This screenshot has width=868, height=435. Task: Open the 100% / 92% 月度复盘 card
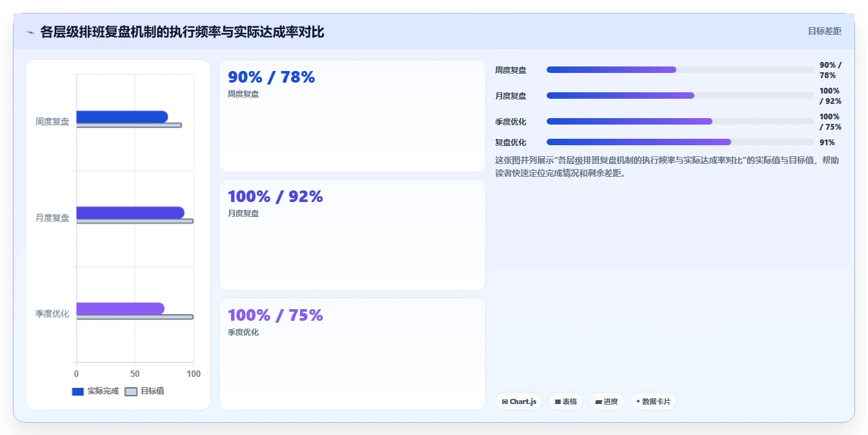pos(352,235)
